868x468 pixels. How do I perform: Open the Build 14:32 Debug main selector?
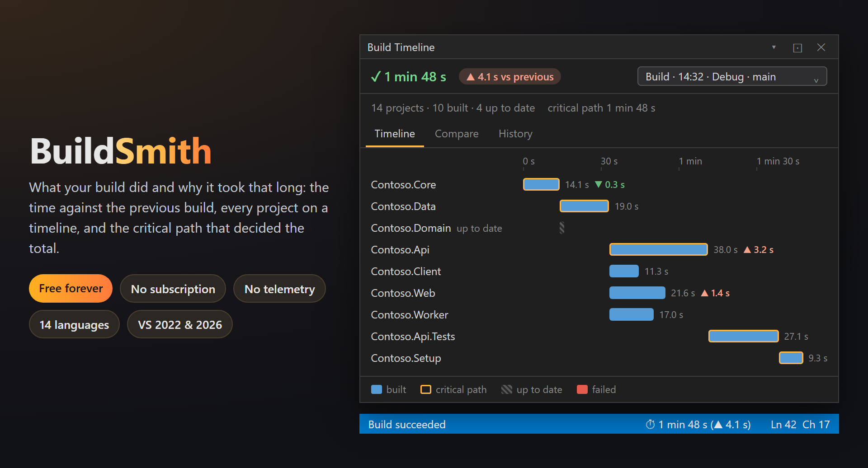[732, 76]
